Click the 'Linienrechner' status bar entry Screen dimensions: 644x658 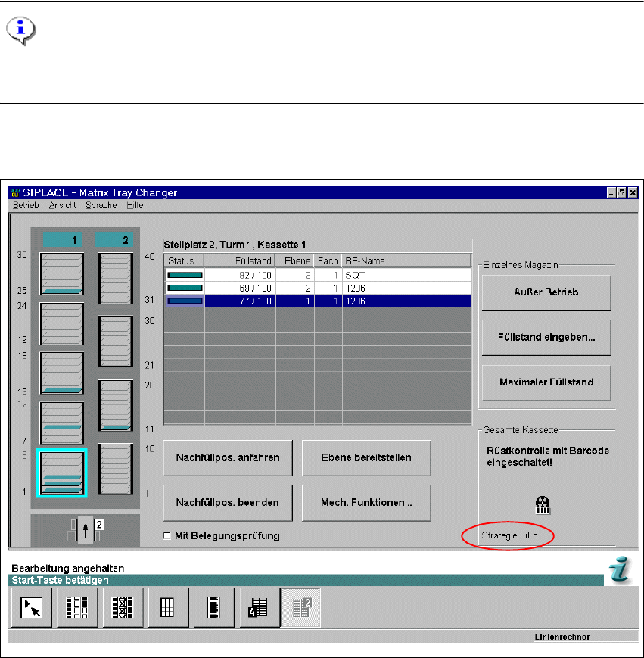click(562, 637)
